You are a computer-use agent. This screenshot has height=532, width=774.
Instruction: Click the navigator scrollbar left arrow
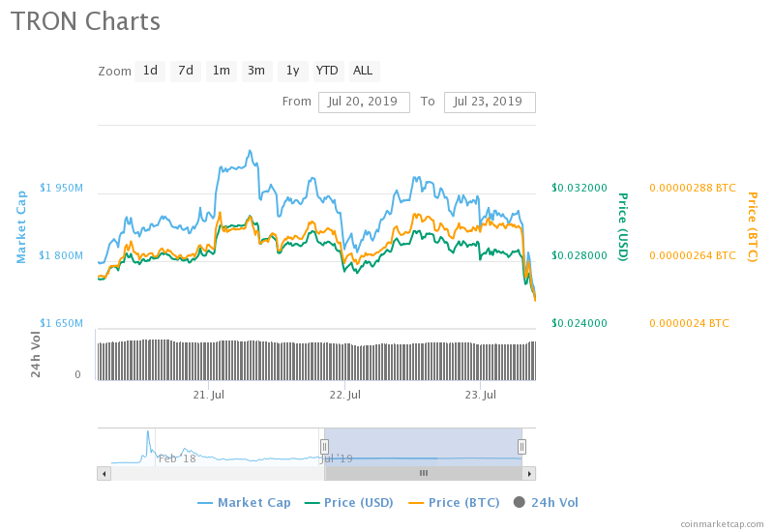tap(104, 474)
